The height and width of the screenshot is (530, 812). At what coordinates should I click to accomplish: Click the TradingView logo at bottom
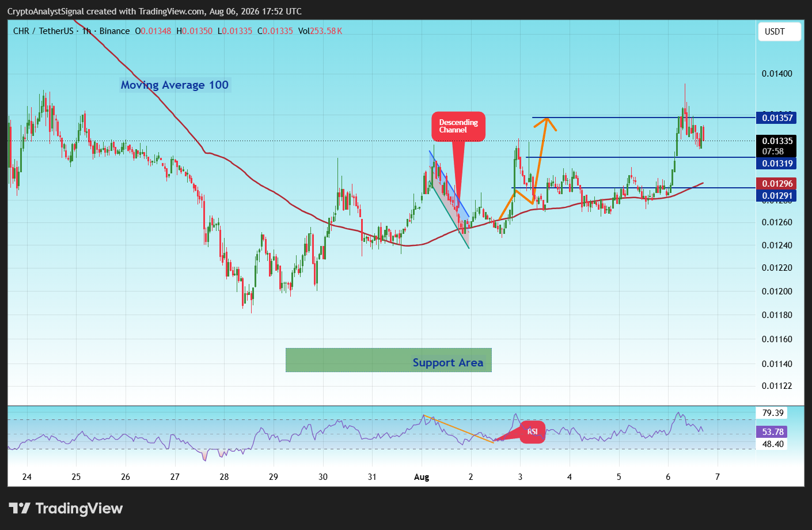(x=66, y=508)
